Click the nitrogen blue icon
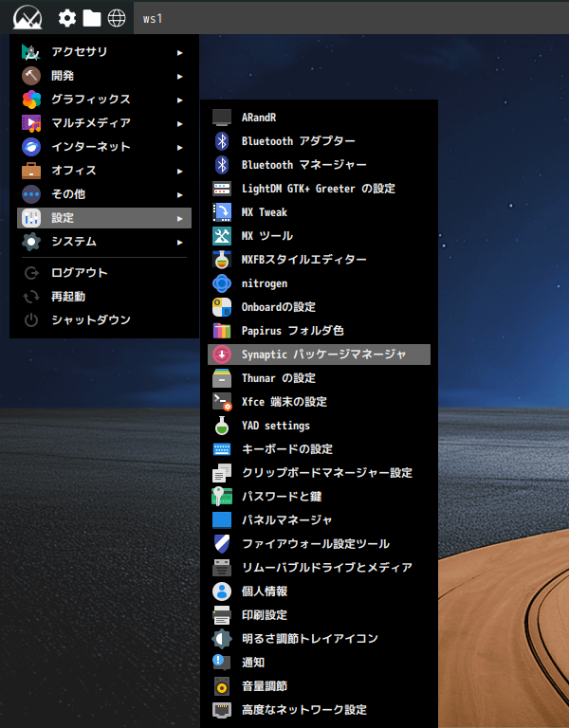 pos(222,283)
